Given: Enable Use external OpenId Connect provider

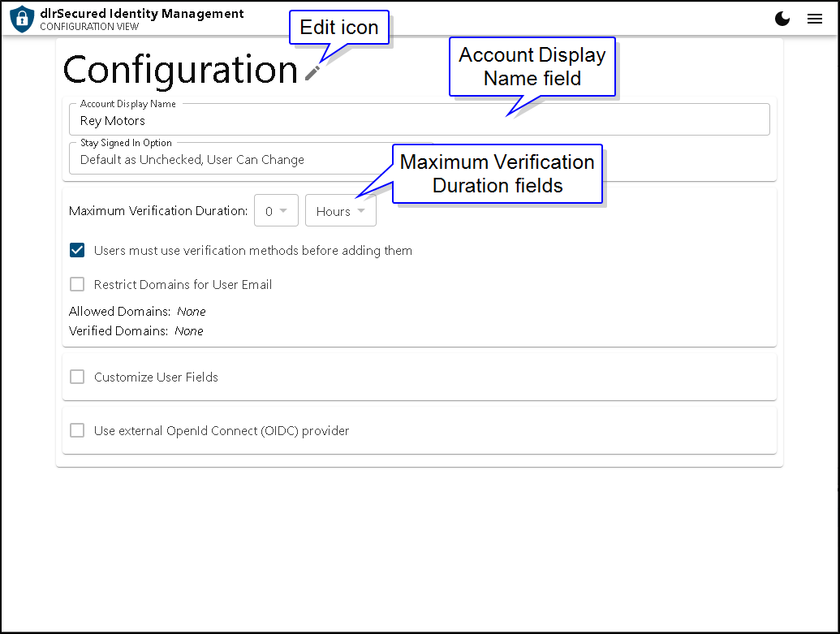Looking at the screenshot, I should coord(77,431).
